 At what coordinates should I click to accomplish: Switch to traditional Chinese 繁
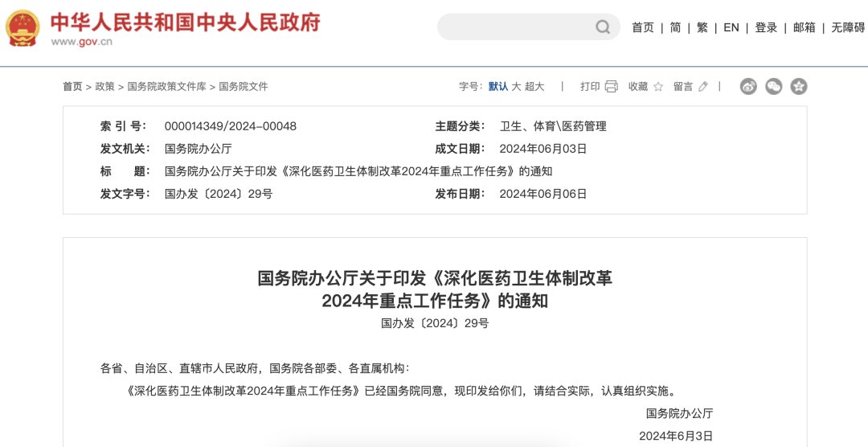(702, 27)
